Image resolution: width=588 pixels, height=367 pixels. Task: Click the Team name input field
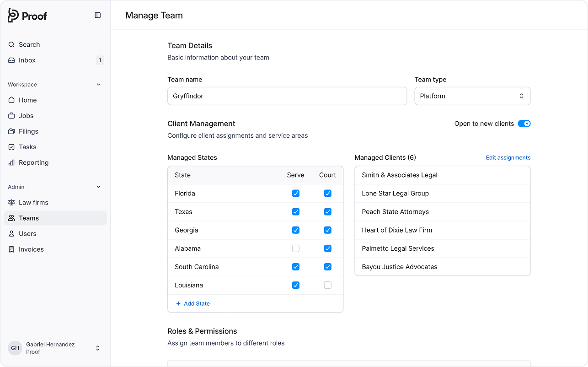287,96
